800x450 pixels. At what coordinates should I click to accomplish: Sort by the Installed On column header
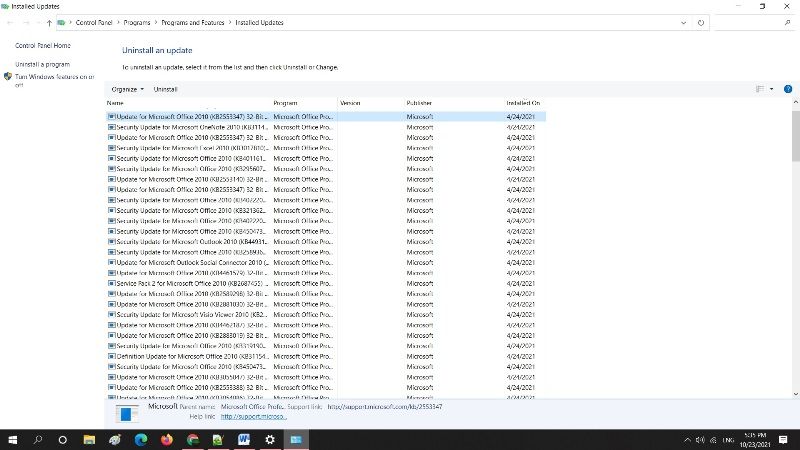click(523, 103)
